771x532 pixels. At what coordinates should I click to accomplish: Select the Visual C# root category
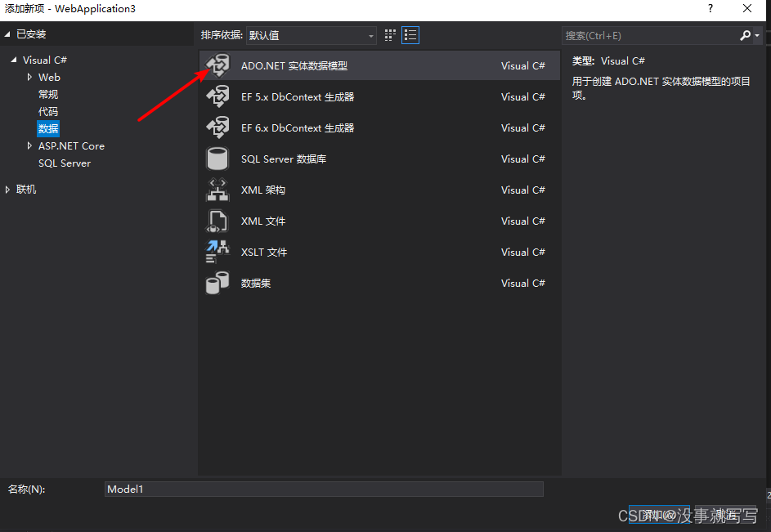click(45, 60)
